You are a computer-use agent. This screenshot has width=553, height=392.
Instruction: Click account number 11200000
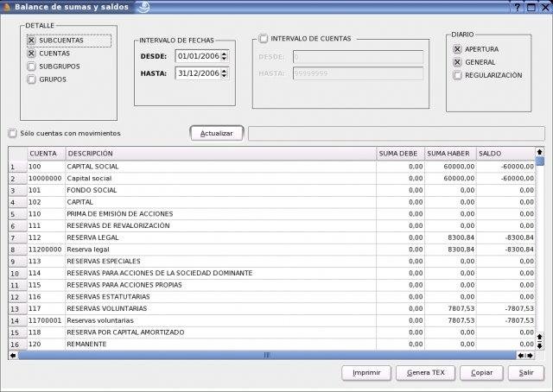pyautogui.click(x=46, y=250)
